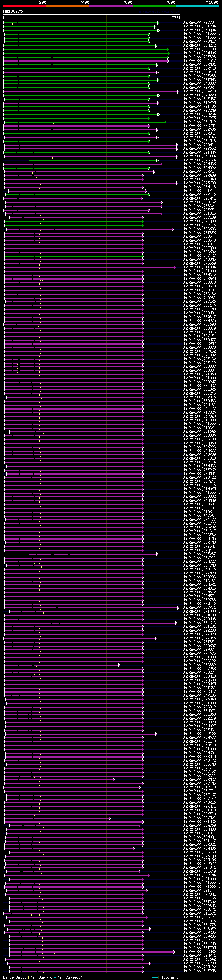Screen dimensions: 222x980
Task: Open hit UniRef100_O64519
Action: 199,122
